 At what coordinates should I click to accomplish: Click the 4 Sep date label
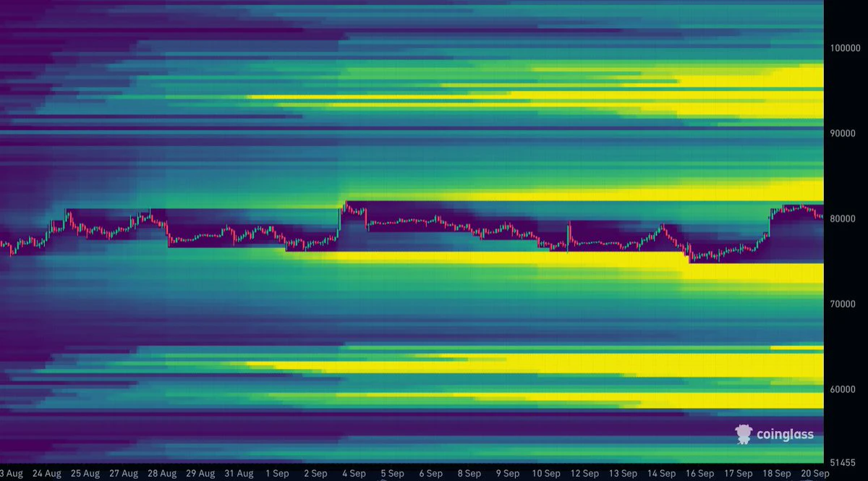pos(354,474)
